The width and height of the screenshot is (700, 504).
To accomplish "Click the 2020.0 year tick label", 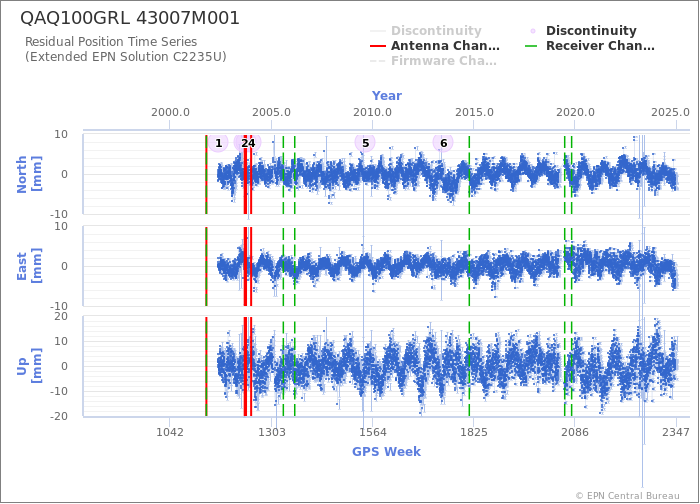I will pyautogui.click(x=575, y=112).
